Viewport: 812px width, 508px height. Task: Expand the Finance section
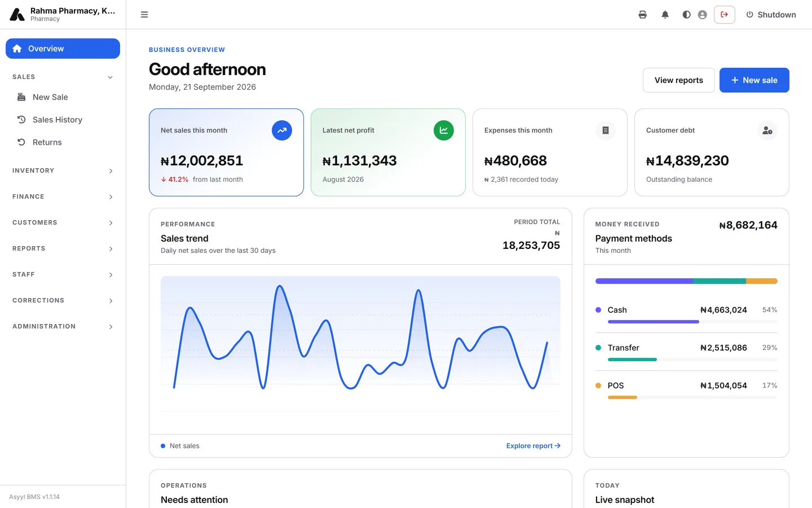coord(63,196)
